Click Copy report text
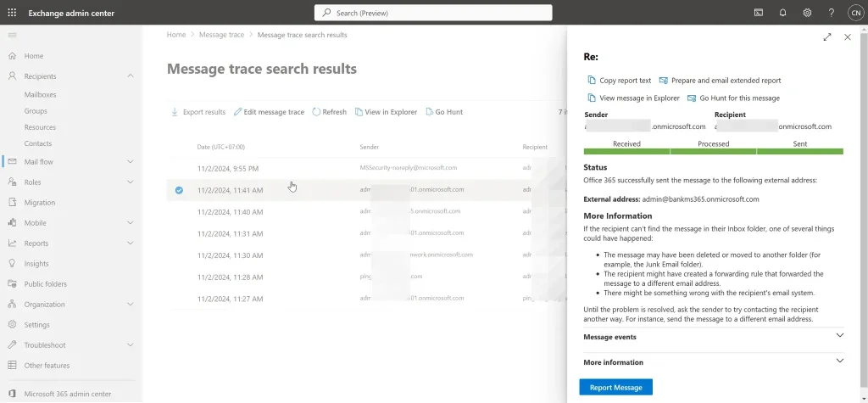 pyautogui.click(x=620, y=81)
